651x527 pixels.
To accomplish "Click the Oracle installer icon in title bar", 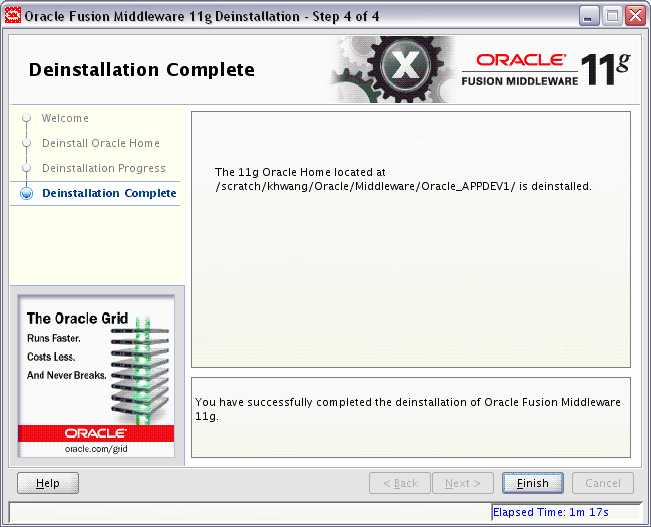I will coord(12,16).
